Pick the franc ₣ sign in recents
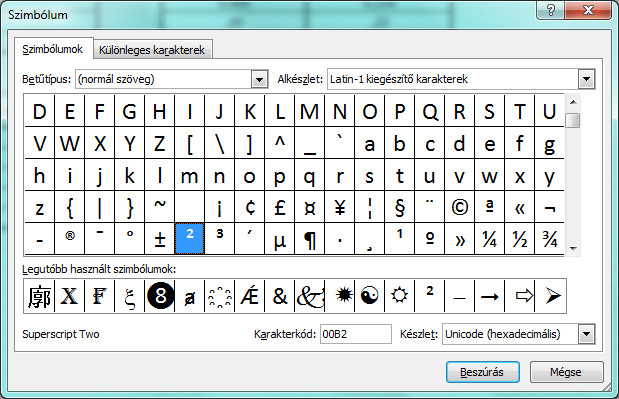The image size is (619, 399). click(x=99, y=296)
